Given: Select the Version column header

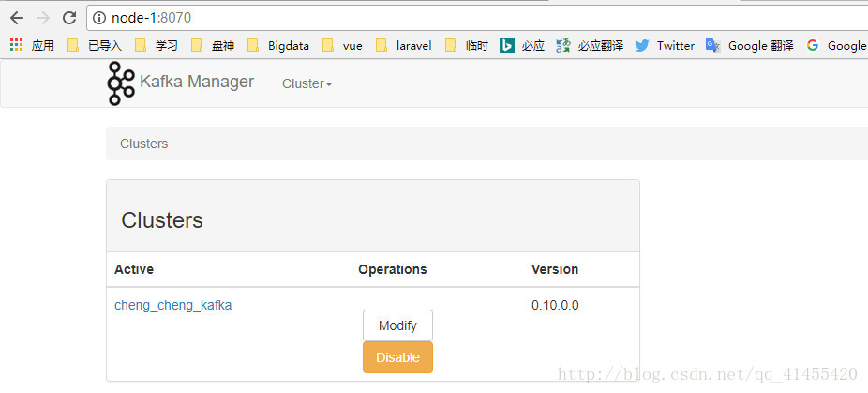Looking at the screenshot, I should tap(555, 269).
